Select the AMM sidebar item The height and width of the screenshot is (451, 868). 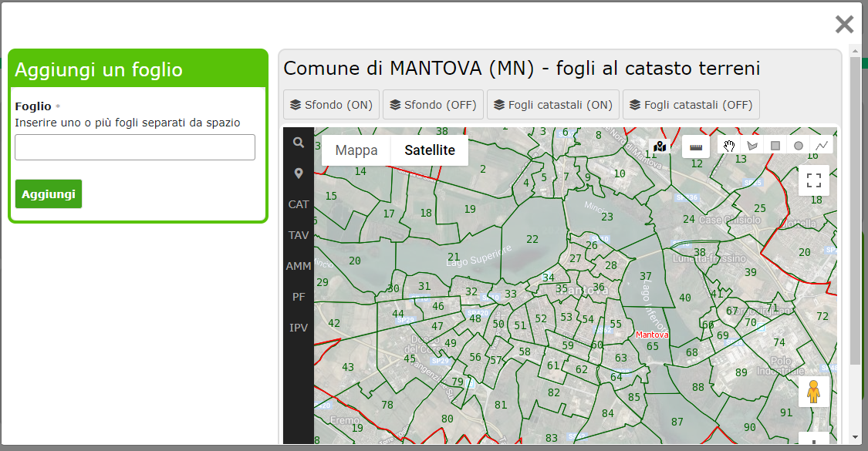pos(299,266)
